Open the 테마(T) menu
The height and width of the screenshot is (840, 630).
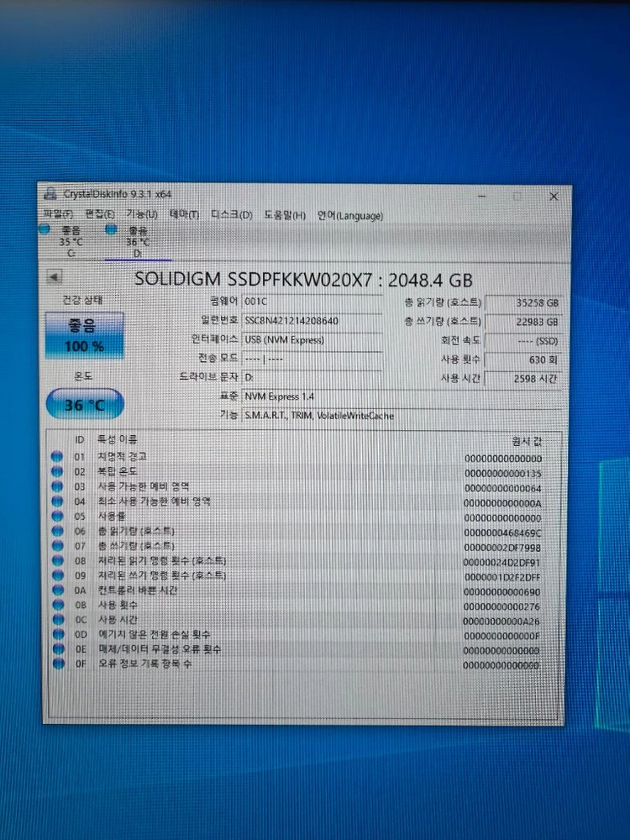click(x=184, y=214)
